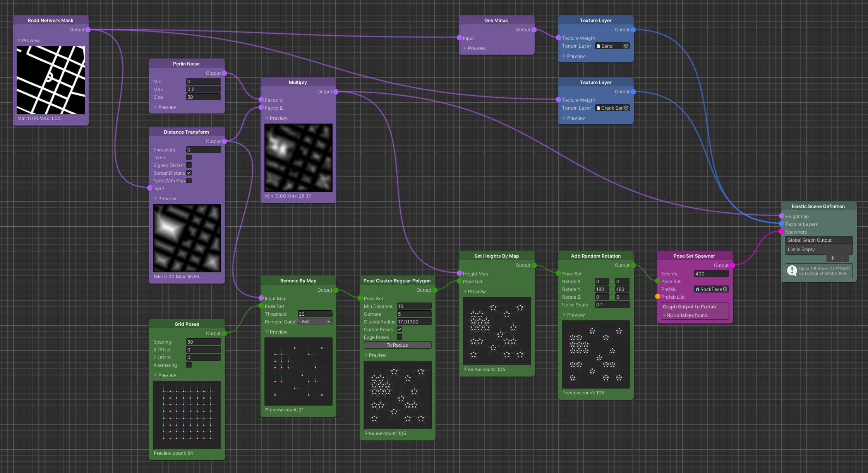Click the Sand terrain layer object picker

[x=626, y=46]
